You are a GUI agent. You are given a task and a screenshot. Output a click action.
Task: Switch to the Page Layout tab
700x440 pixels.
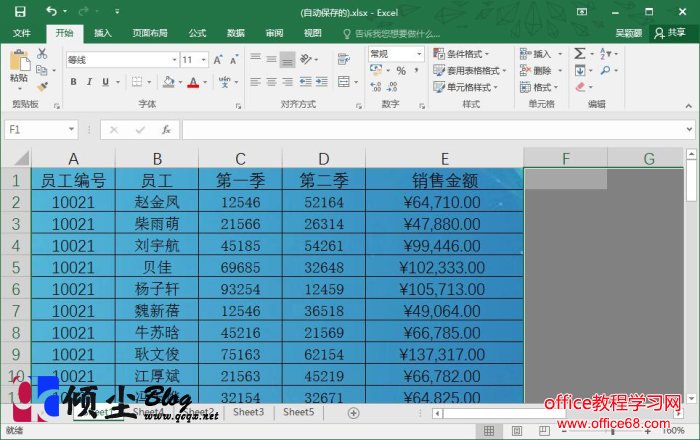click(x=150, y=33)
